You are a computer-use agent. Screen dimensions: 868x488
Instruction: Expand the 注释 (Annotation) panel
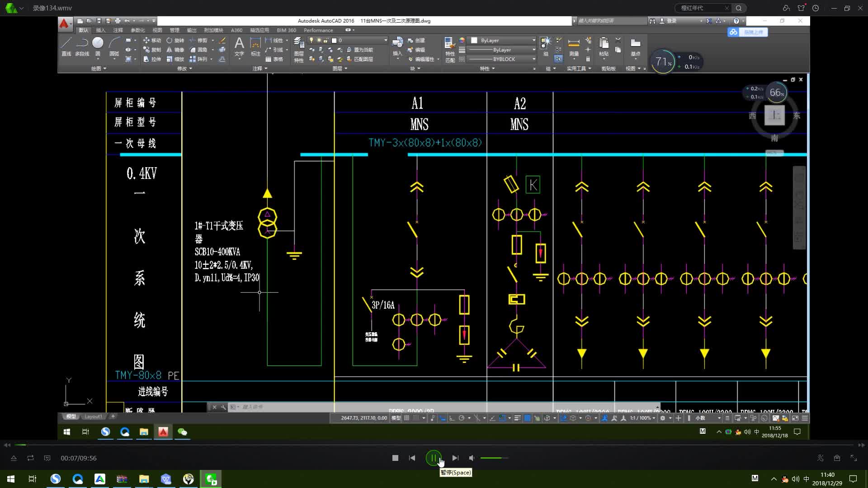pyautogui.click(x=260, y=69)
